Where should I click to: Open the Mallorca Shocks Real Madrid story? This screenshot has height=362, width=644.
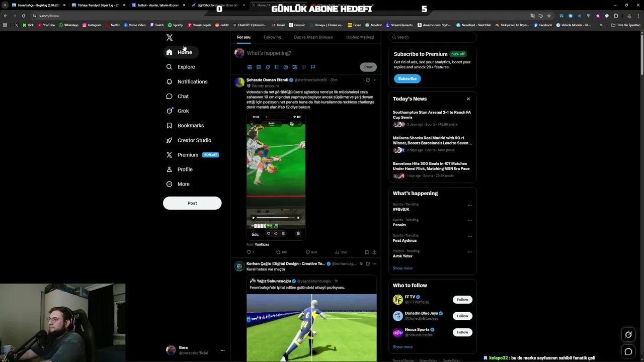pos(432,144)
